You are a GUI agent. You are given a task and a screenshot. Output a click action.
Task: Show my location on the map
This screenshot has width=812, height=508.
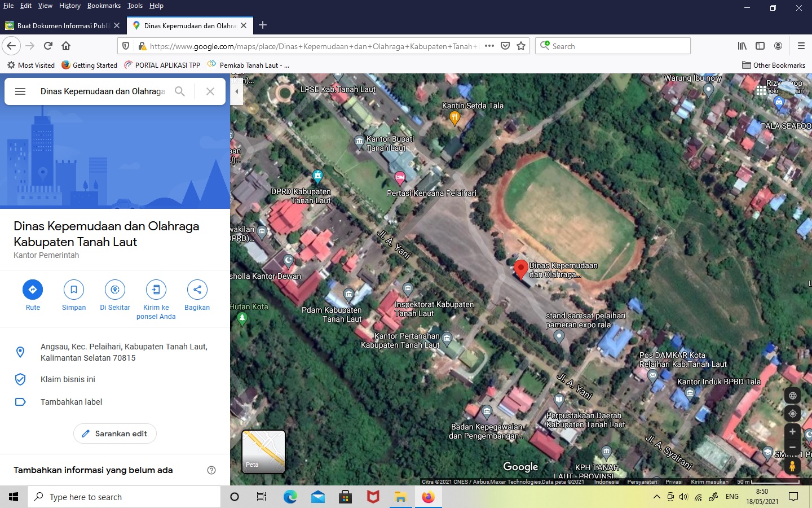792,414
